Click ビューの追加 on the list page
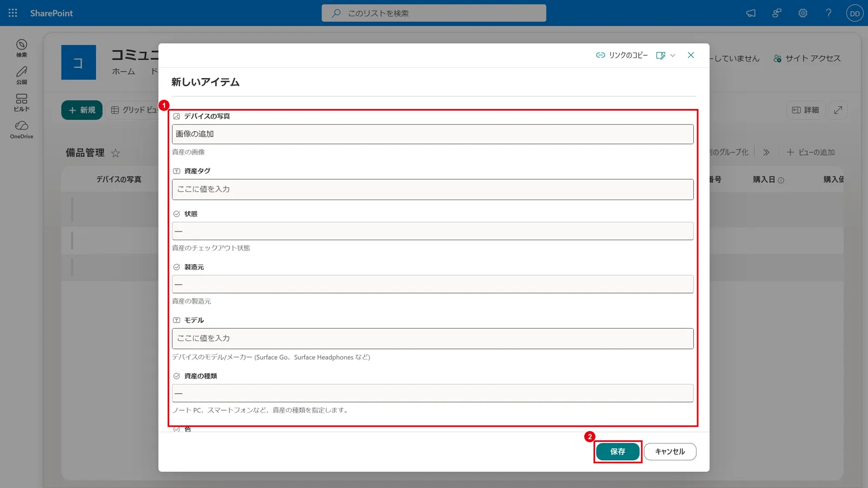This screenshot has height=488, width=868. click(x=811, y=152)
